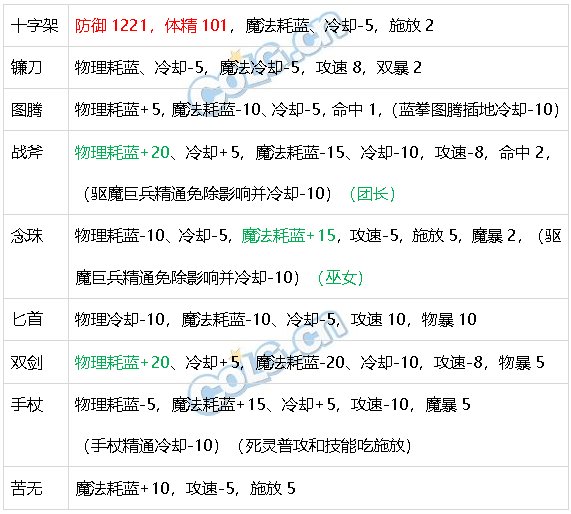571x514 pixels.
Task: Click the 手杖 weapon label
Action: pyautogui.click(x=26, y=405)
